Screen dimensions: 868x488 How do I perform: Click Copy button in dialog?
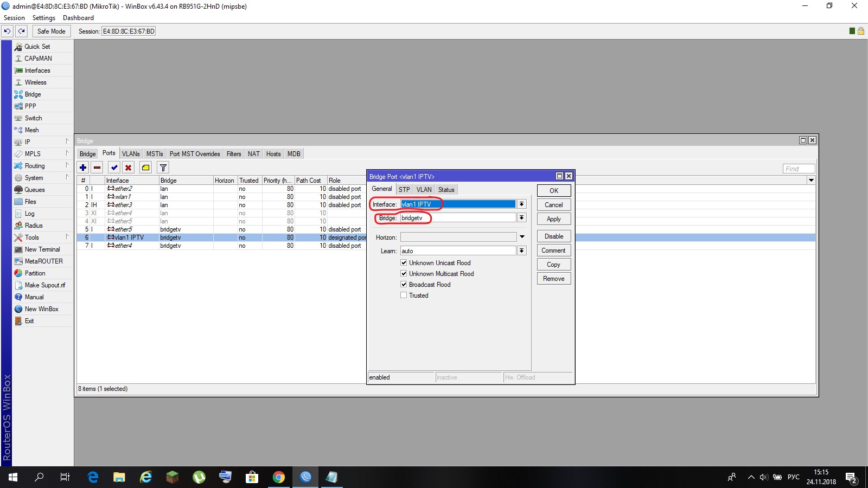554,265
